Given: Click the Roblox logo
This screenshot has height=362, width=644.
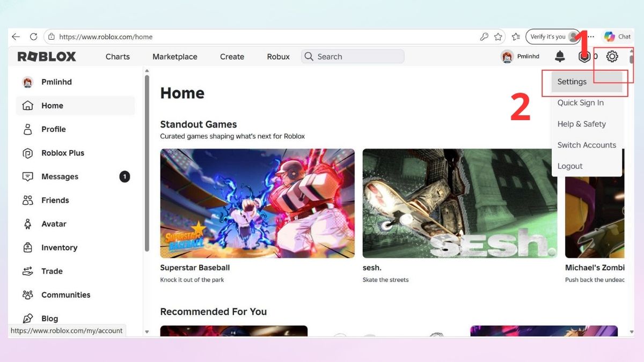Looking at the screenshot, I should pyautogui.click(x=47, y=56).
